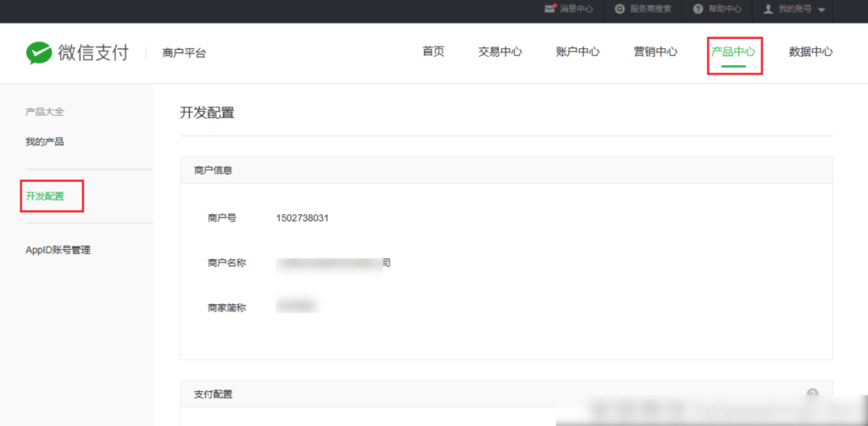Click the 产品大全 sidebar heading
This screenshot has height=426, width=868.
point(45,112)
